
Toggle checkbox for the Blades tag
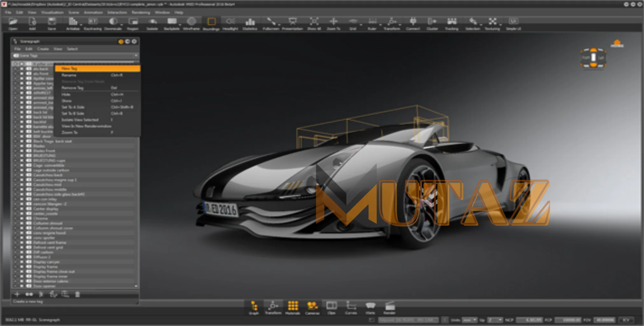[x=22, y=146]
